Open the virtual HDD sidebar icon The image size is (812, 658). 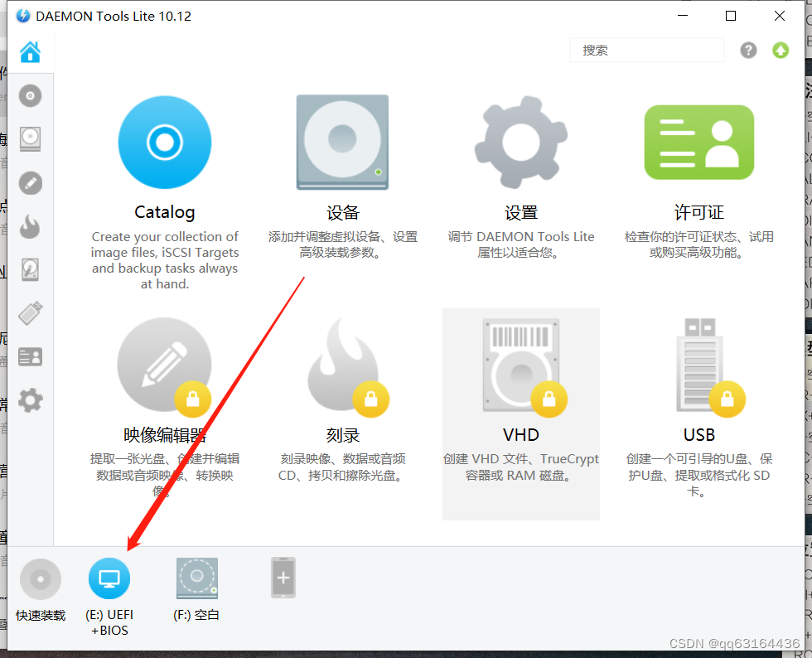30,270
